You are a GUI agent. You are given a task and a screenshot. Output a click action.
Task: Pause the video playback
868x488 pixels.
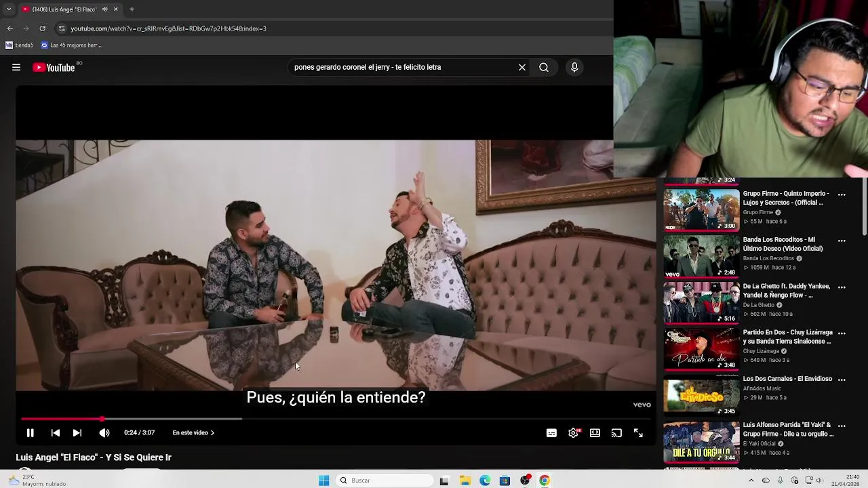coord(30,432)
